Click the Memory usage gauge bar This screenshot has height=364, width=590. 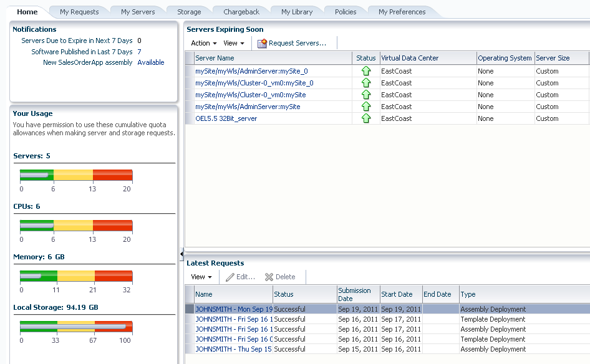pos(76,275)
